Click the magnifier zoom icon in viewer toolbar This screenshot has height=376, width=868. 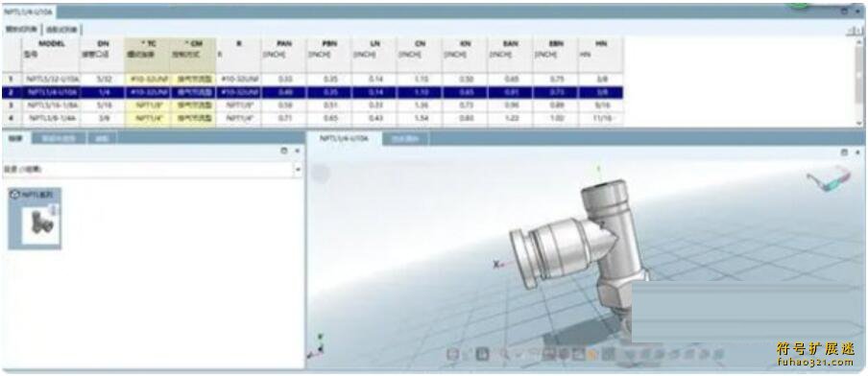click(x=504, y=355)
